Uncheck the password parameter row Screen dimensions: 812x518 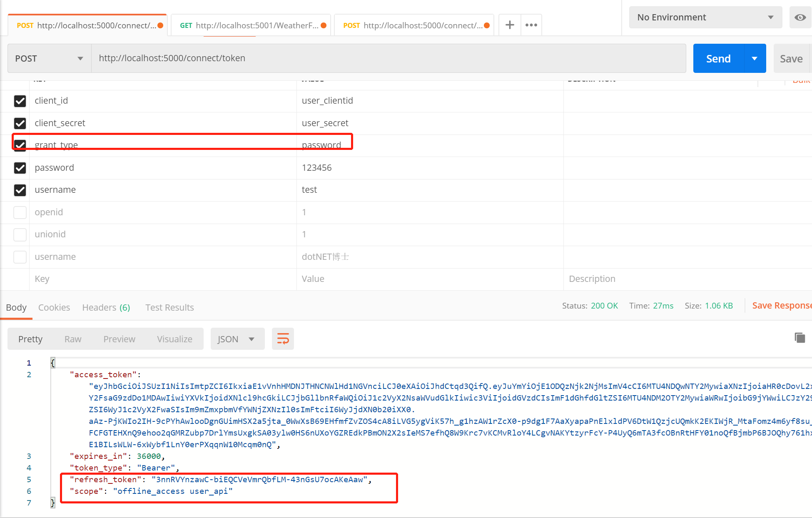click(x=20, y=168)
